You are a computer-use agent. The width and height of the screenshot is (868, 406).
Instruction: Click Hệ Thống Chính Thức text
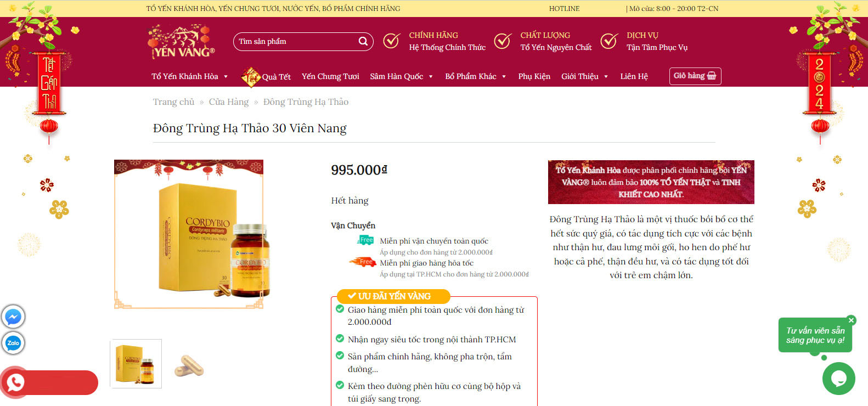pyautogui.click(x=447, y=48)
